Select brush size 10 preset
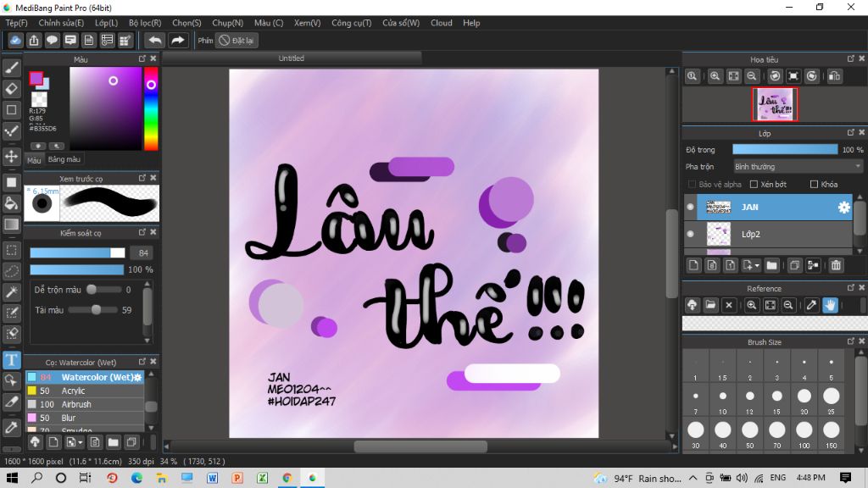The height and width of the screenshot is (488, 868). coord(722,401)
